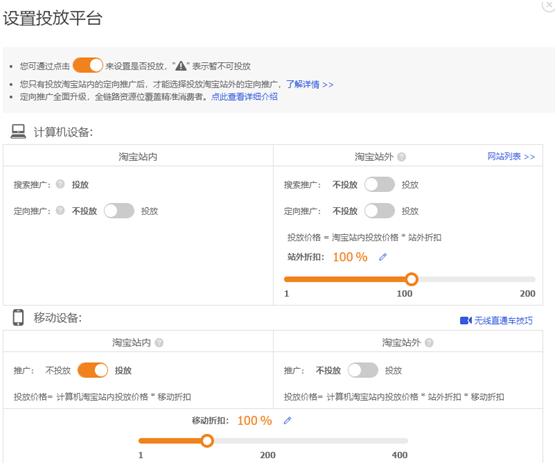The image size is (557, 465).
Task: Click help icon next to mobile 淘宝站内
Action: 159,342
